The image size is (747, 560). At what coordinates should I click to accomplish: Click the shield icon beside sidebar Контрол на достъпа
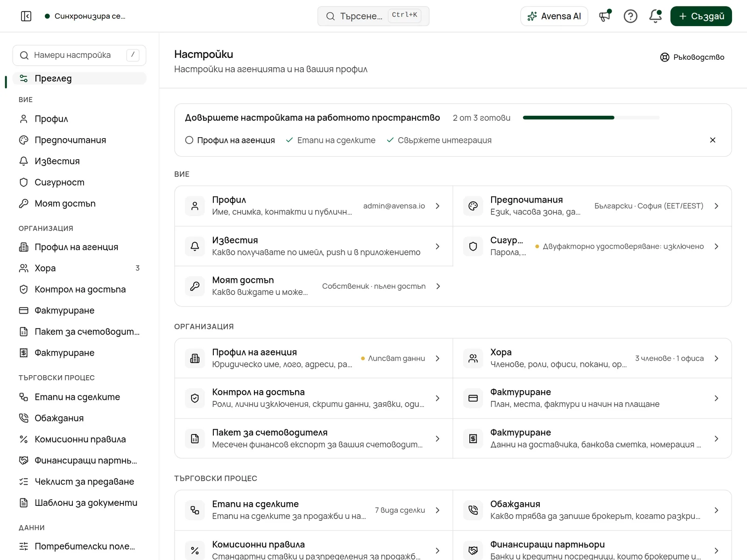(x=24, y=289)
